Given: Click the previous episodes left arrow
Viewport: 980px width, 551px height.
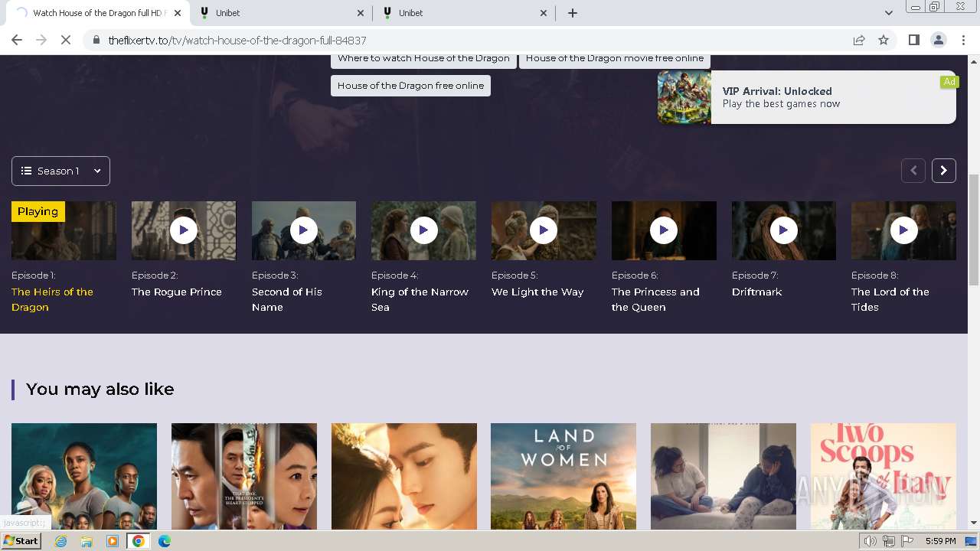Looking at the screenshot, I should pos(913,171).
